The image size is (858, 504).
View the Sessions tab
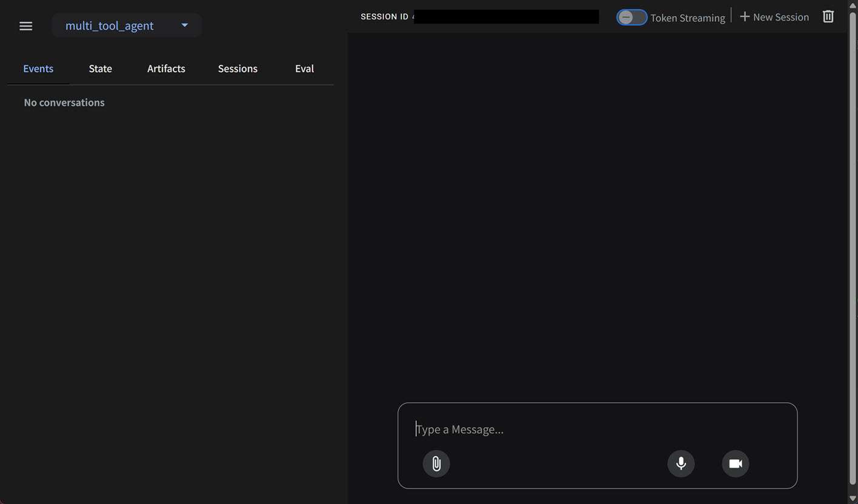tap(238, 68)
